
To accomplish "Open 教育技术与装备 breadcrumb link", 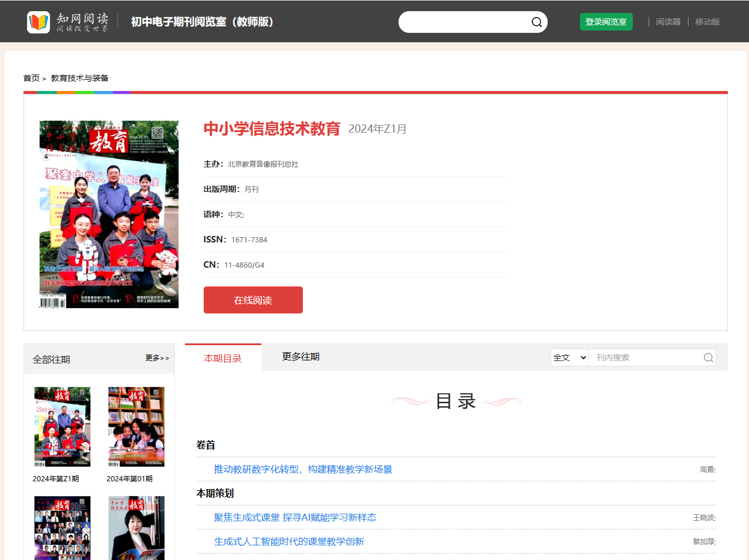I will click(80, 78).
